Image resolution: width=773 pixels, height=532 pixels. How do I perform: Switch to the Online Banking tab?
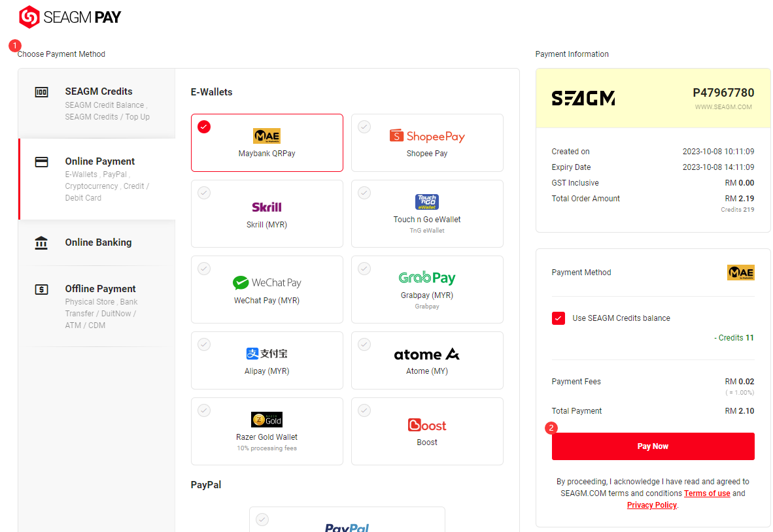click(x=97, y=242)
